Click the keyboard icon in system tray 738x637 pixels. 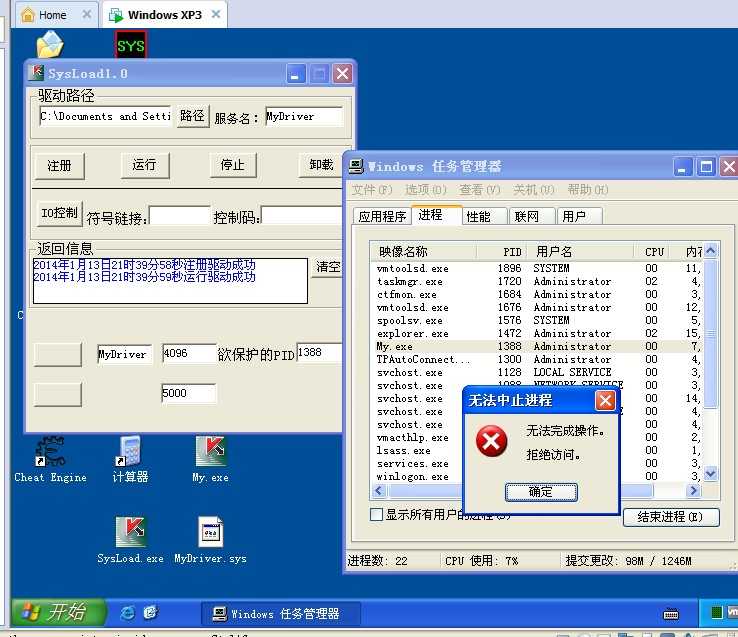point(671,613)
